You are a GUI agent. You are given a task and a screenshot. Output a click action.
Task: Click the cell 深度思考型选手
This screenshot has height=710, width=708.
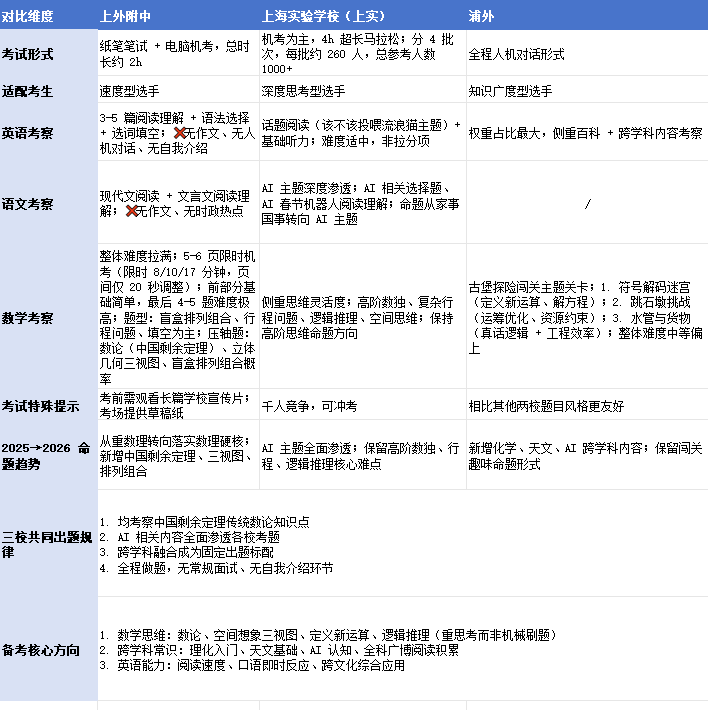[x=363, y=90]
